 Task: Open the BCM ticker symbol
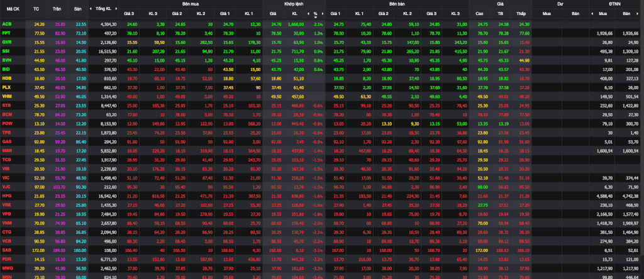tap(6, 114)
